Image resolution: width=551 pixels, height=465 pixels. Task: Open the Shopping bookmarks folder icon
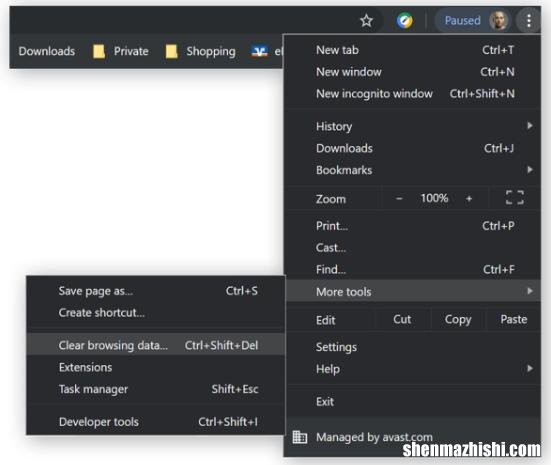tap(171, 52)
